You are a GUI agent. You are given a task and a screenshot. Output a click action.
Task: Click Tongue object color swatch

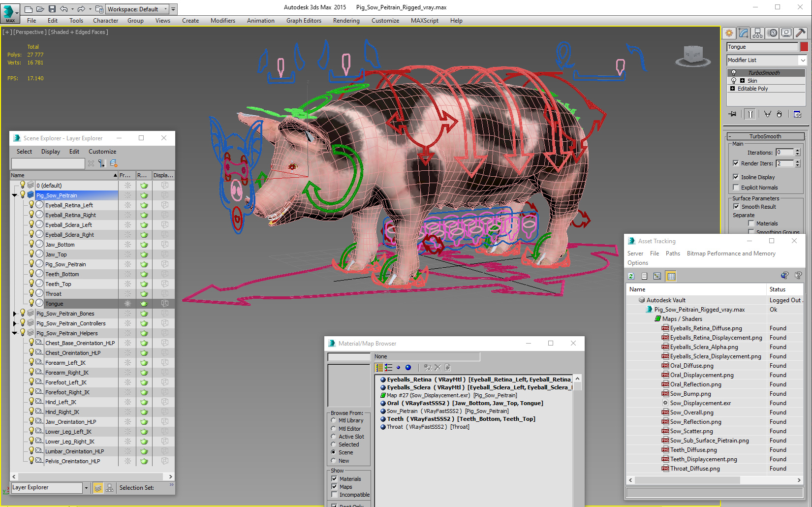point(804,47)
